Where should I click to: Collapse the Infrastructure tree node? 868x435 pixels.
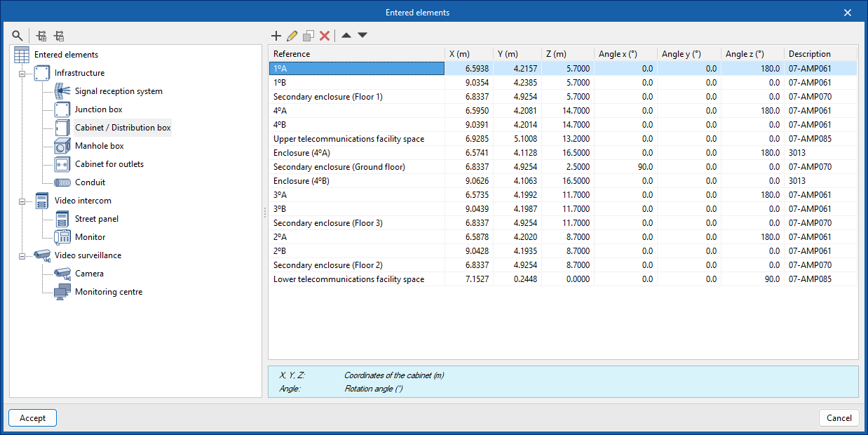coord(22,73)
